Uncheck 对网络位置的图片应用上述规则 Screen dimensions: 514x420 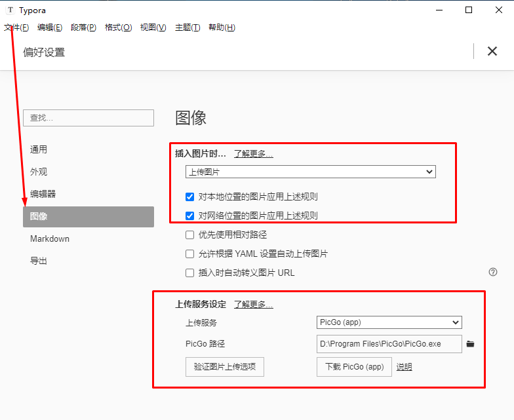[x=190, y=216]
